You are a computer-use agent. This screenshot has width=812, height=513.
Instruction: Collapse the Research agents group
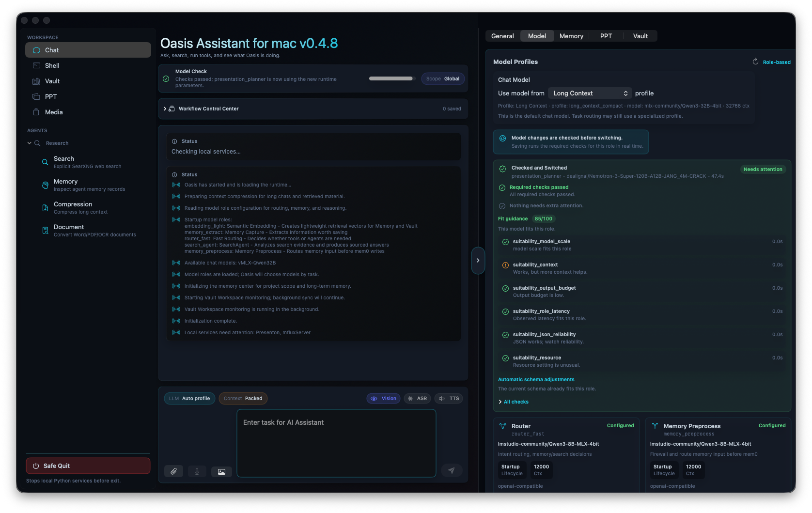(30, 143)
